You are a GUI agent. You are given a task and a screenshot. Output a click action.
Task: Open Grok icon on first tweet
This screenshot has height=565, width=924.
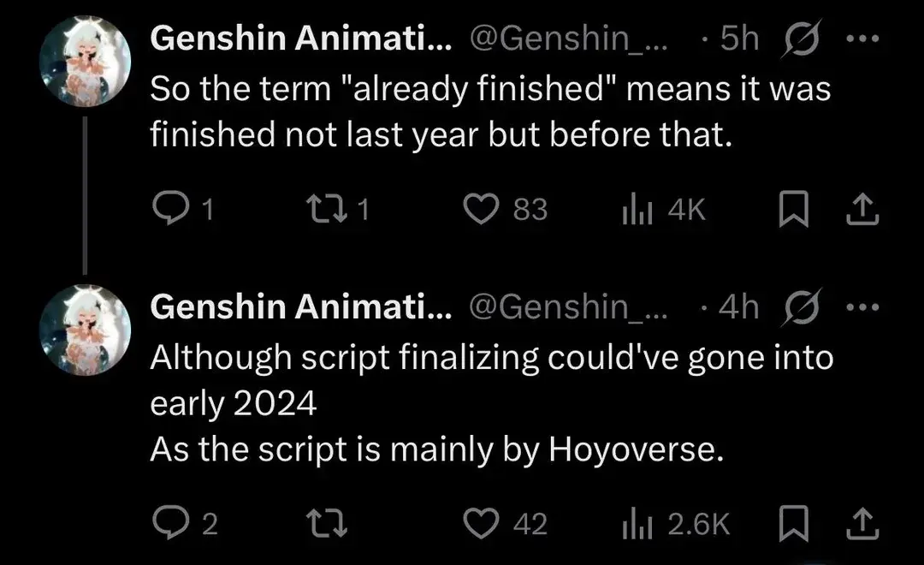tap(799, 39)
